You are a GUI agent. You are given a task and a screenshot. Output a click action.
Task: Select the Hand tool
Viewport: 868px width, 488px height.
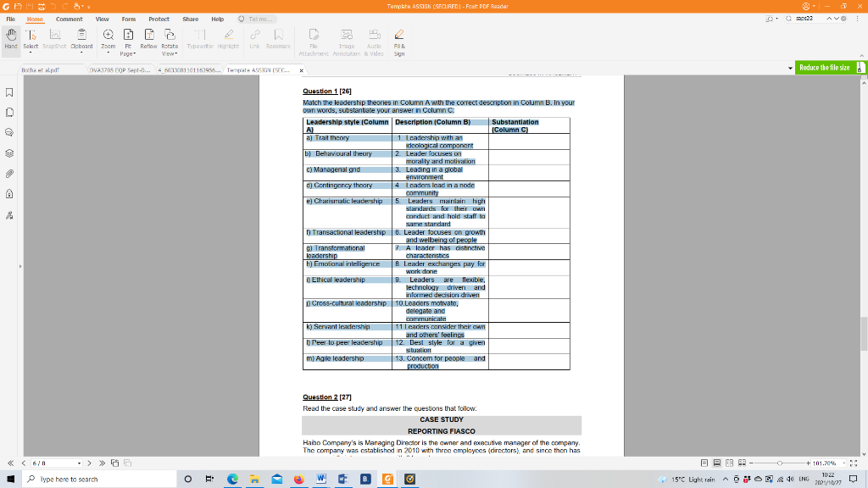10,41
